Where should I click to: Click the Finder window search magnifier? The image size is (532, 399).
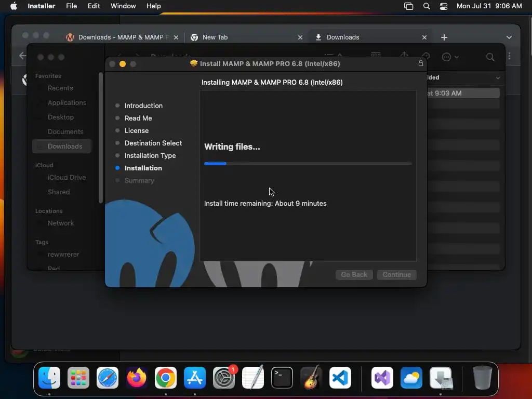click(490, 57)
